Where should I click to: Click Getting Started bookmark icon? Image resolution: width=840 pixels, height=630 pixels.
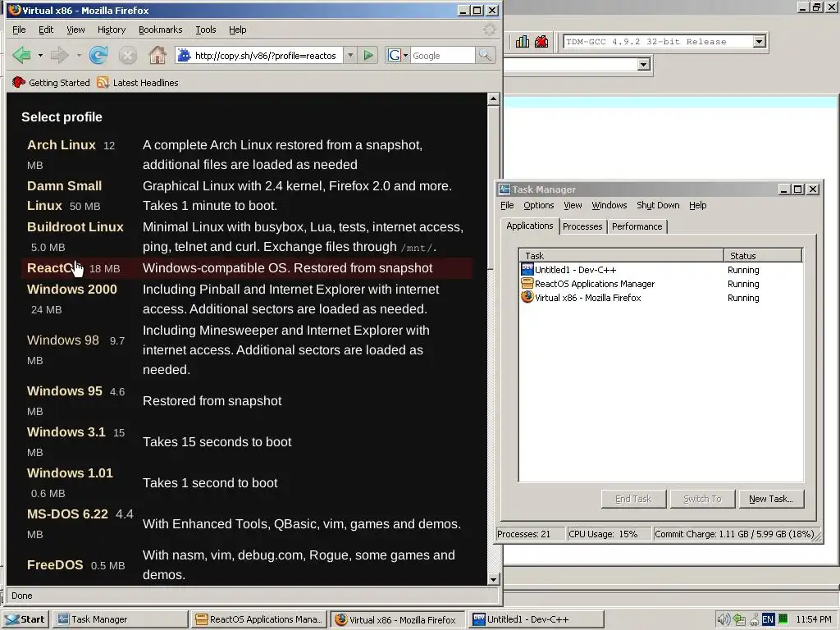[19, 83]
